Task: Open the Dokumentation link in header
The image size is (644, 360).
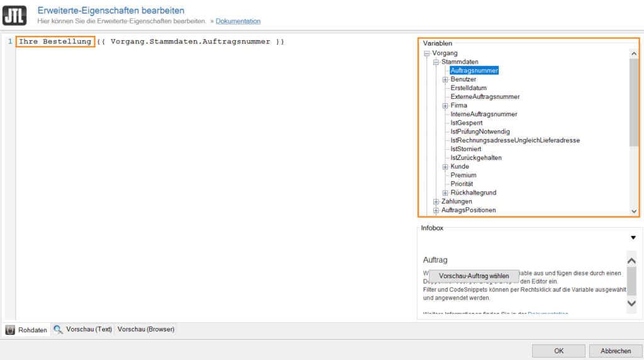Action: click(x=238, y=21)
